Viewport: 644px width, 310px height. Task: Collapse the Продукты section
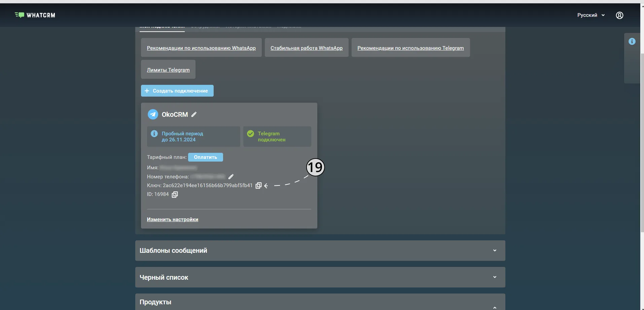tap(495, 307)
